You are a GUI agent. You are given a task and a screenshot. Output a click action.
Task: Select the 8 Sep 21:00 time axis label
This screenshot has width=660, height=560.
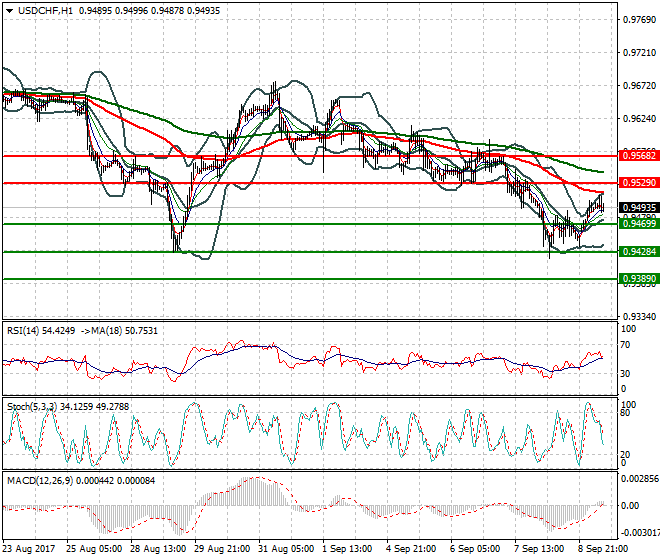(603, 549)
